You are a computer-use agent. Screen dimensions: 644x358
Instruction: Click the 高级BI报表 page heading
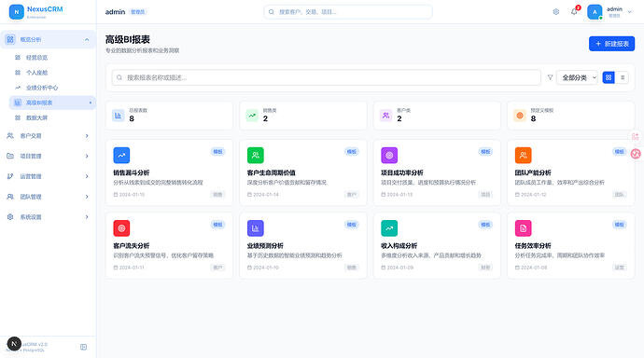pyautogui.click(x=128, y=39)
